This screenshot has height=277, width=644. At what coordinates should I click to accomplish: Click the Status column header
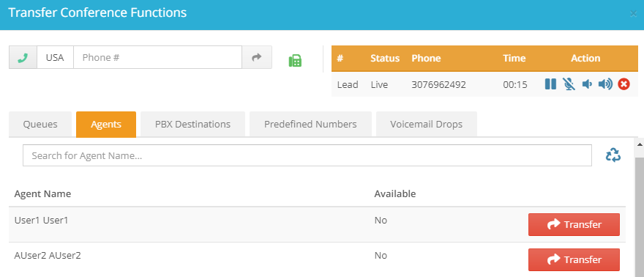(385, 59)
